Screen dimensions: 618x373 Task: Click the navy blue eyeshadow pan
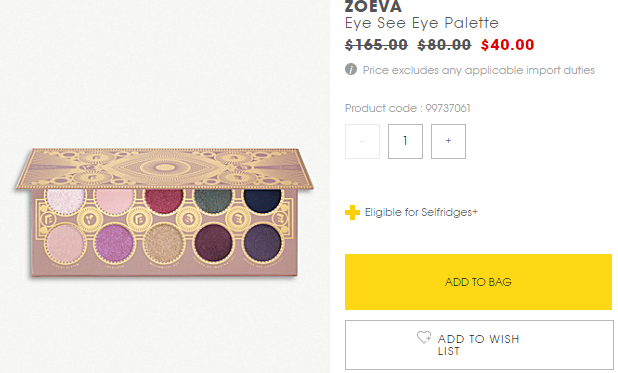tap(262, 200)
